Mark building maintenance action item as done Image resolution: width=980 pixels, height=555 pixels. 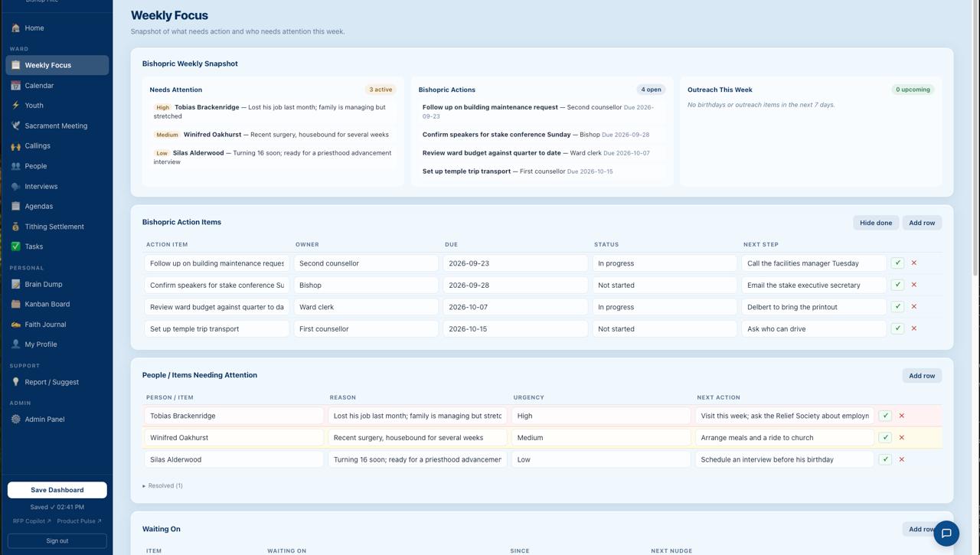(897, 263)
